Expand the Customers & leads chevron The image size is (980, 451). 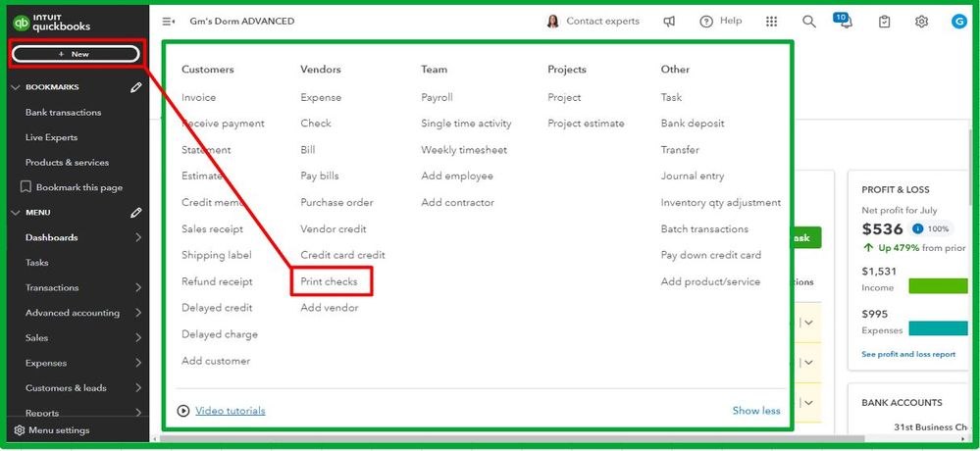[x=138, y=387]
